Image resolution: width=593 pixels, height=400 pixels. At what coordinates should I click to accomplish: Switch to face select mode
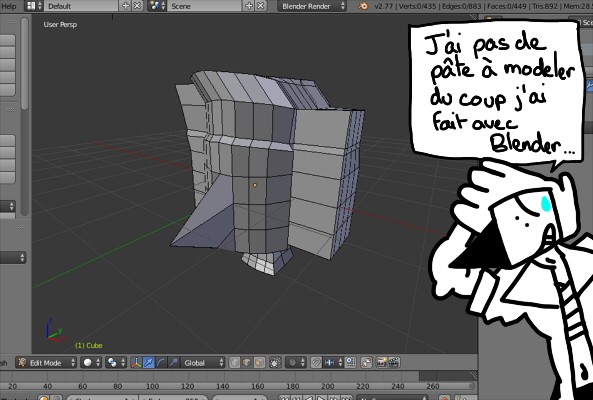(259, 363)
